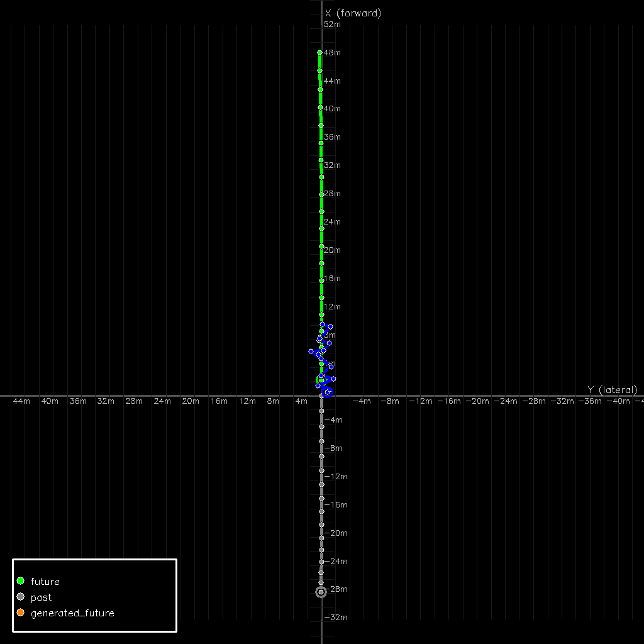Click "32m" on the X (forward) axis

coord(332,165)
